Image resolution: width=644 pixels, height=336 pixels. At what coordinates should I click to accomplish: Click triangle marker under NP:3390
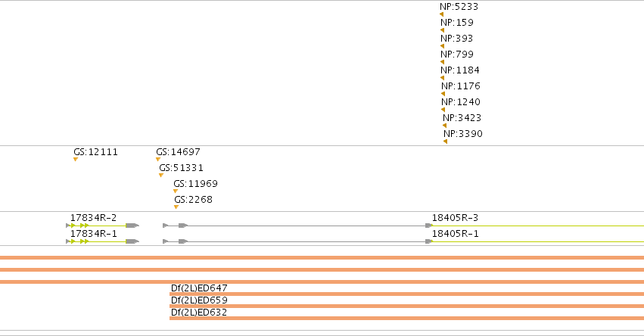point(445,142)
